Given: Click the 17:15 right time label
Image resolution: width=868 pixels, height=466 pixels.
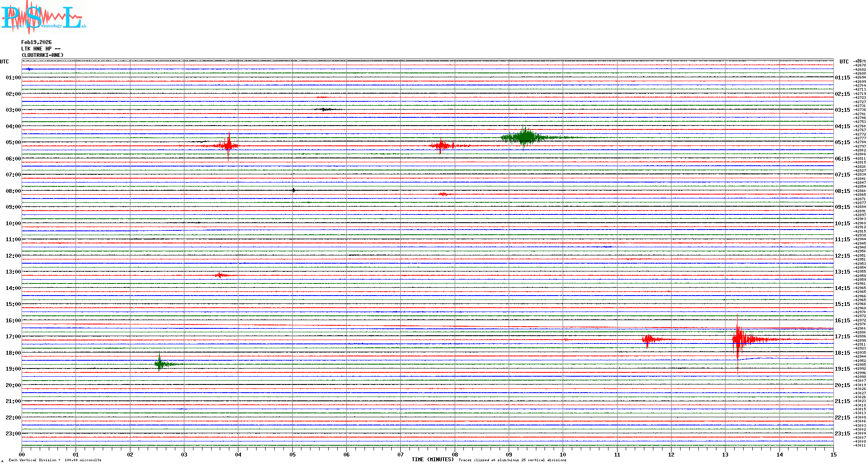Looking at the screenshot, I should (x=842, y=337).
